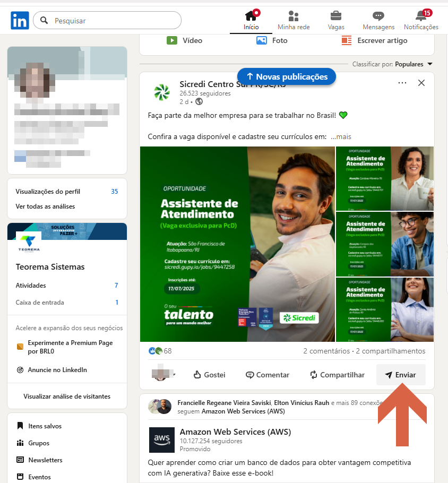Open Visualizações do perfil stats
This screenshot has height=483, width=448.
pyautogui.click(x=67, y=191)
